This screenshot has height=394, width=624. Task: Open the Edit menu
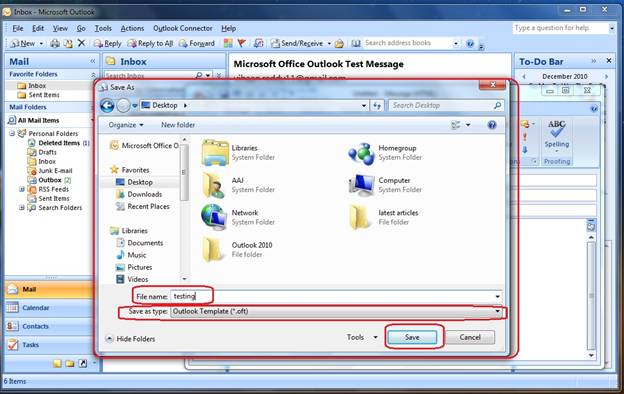(x=38, y=28)
